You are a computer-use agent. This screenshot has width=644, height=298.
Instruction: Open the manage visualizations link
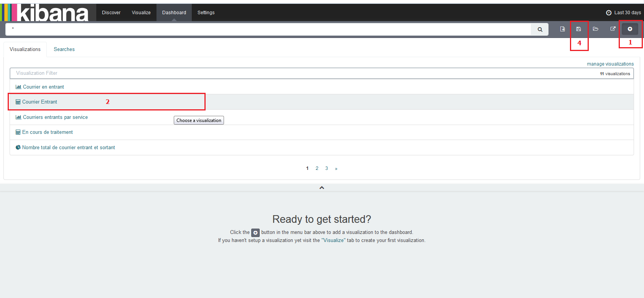(x=610, y=64)
